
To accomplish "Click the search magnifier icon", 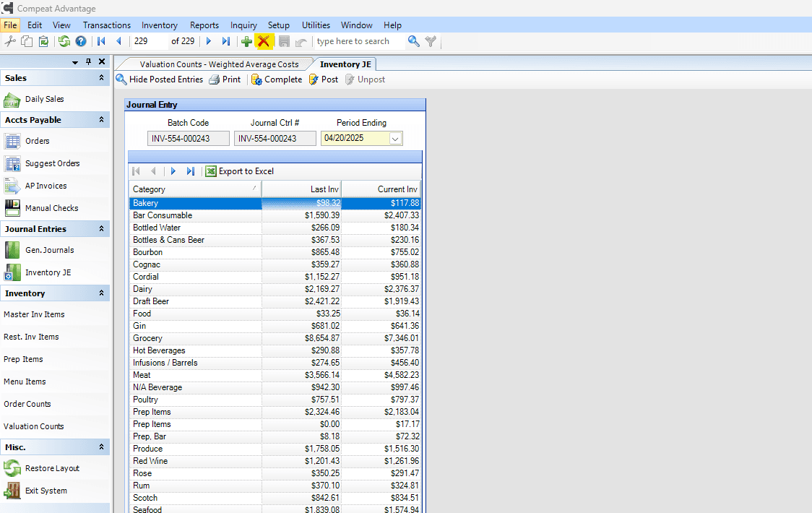I will coord(413,41).
